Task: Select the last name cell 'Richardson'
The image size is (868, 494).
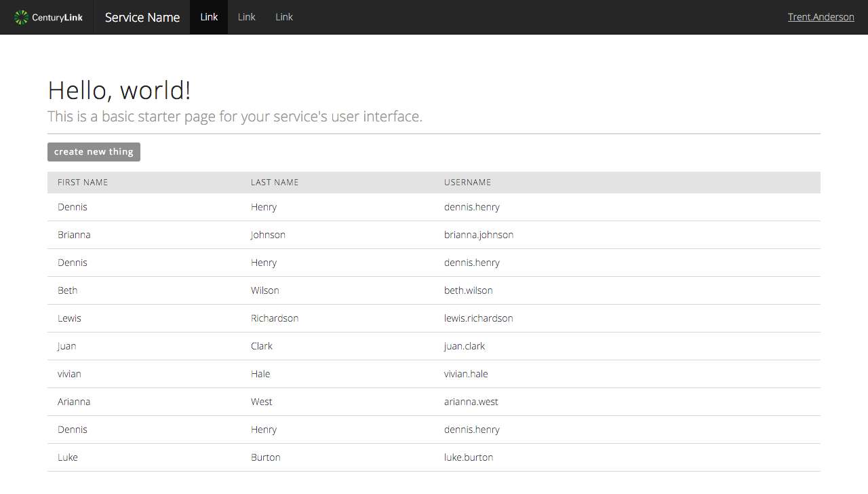Action: click(275, 318)
